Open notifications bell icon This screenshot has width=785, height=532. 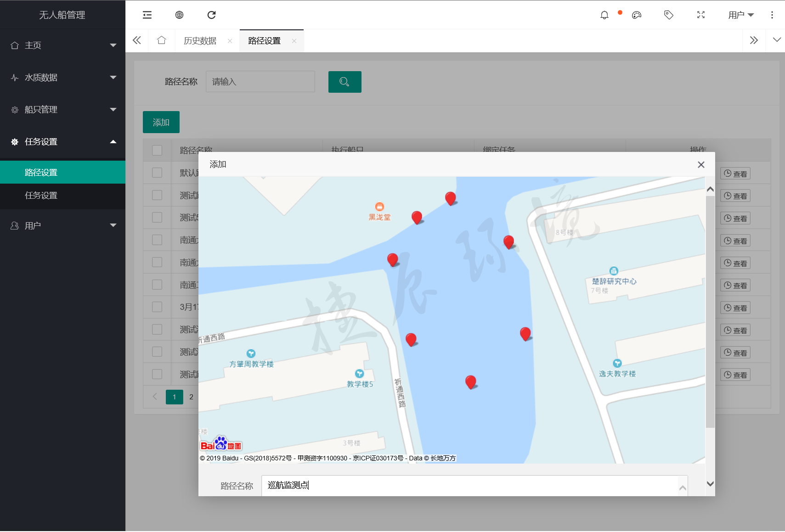coord(604,15)
